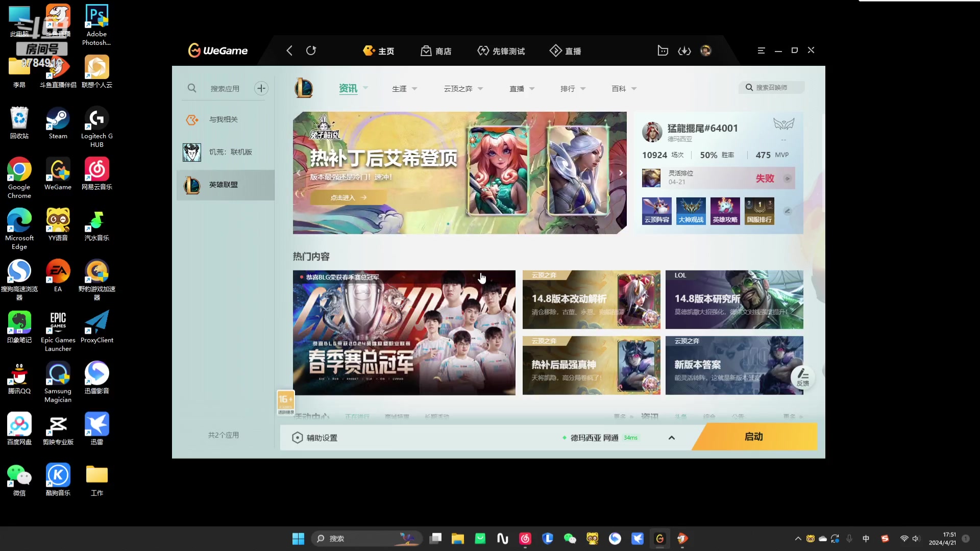The height and width of the screenshot is (551, 980).
Task: Click the 反馈 feedback floating button
Action: pos(803,377)
